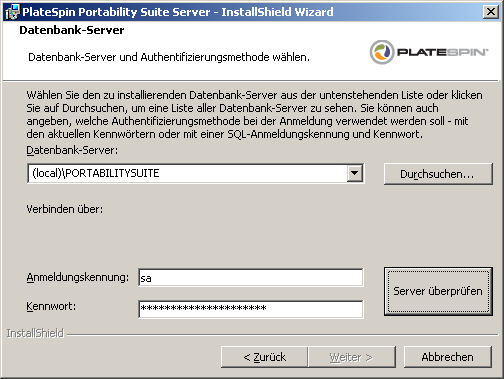Viewport: 504px width, 379px height.
Task: Click the Datenbank-Server heading
Action: click(72, 30)
